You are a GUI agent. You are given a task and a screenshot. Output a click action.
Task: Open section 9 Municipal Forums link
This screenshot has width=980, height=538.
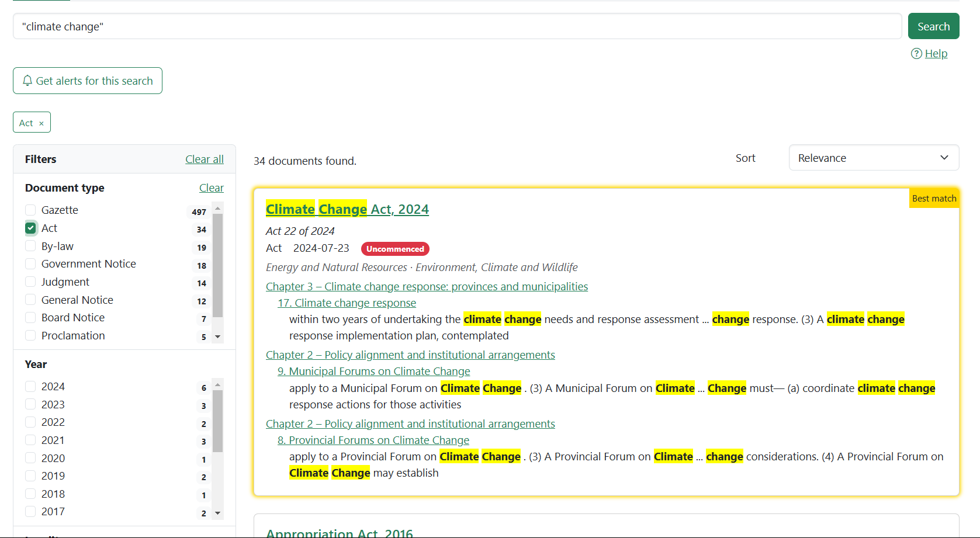(373, 372)
